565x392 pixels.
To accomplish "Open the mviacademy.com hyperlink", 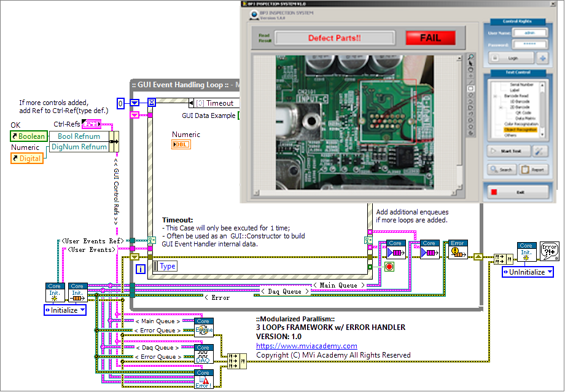I will click(306, 346).
